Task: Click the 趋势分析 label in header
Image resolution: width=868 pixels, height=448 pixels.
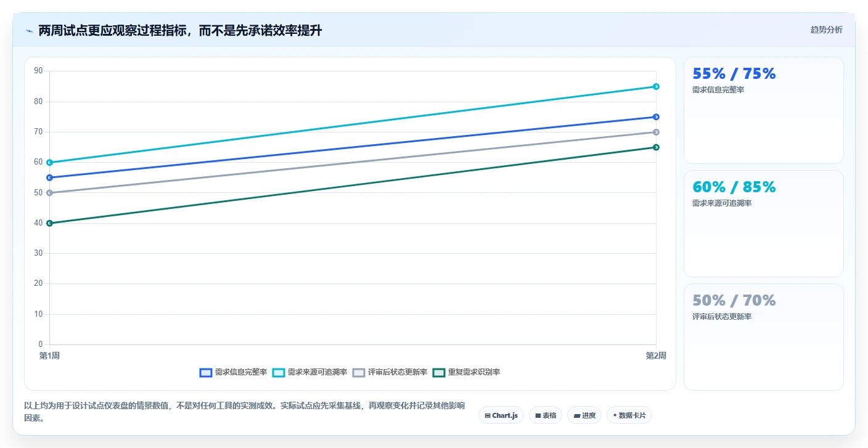Action: (x=826, y=30)
